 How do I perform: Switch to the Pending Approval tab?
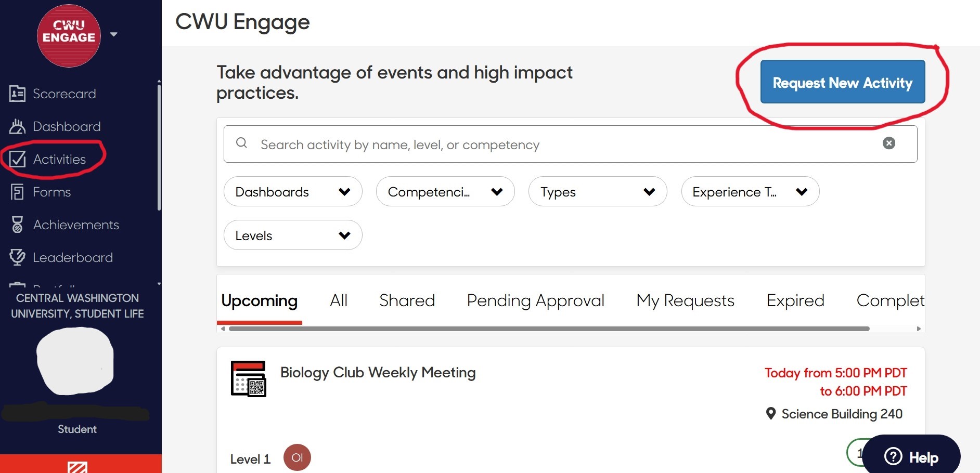coord(535,300)
